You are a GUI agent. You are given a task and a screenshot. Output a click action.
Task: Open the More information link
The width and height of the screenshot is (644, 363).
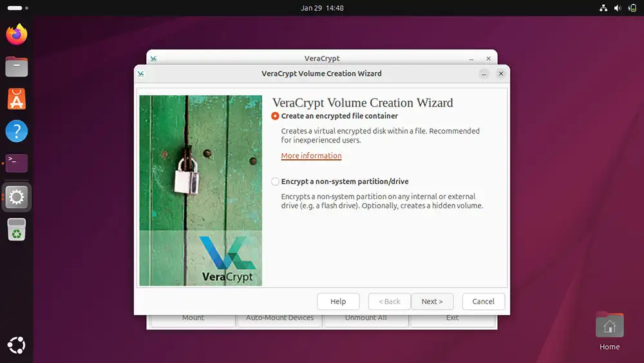pyautogui.click(x=311, y=156)
